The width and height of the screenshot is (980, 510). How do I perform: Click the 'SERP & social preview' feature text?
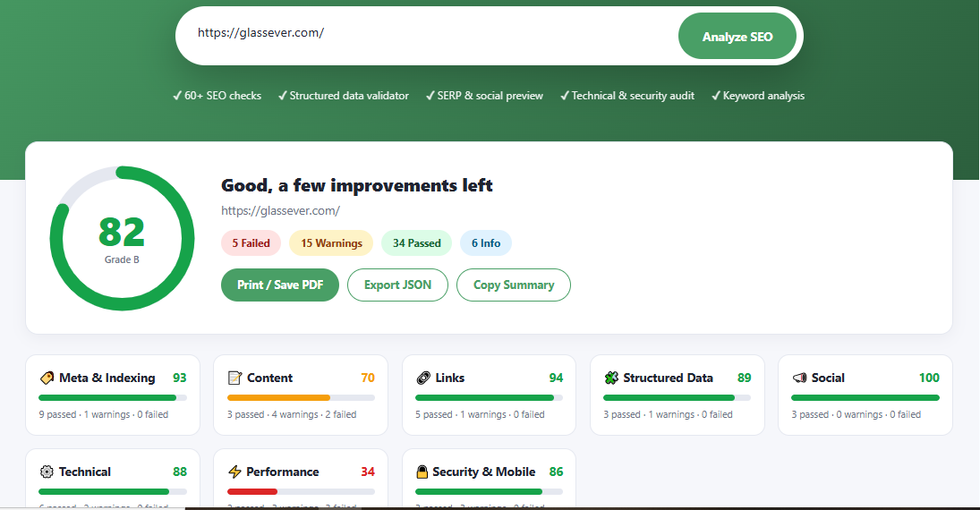coord(484,96)
